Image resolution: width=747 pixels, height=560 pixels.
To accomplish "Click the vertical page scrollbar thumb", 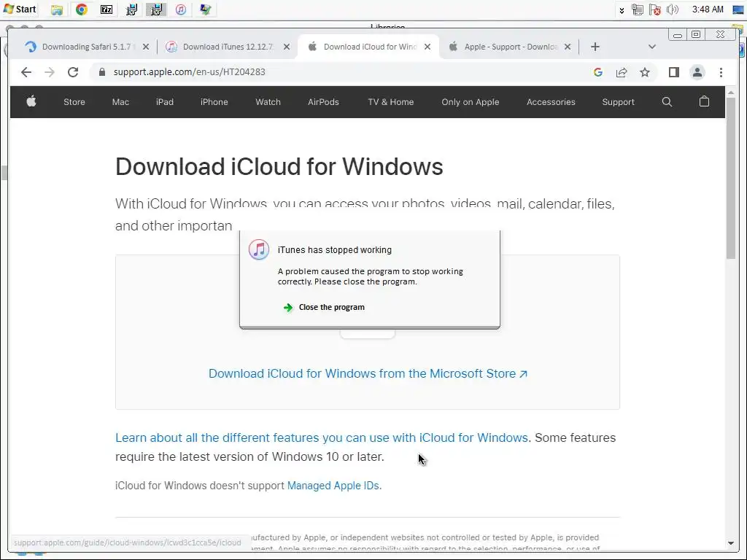I will click(731, 179).
